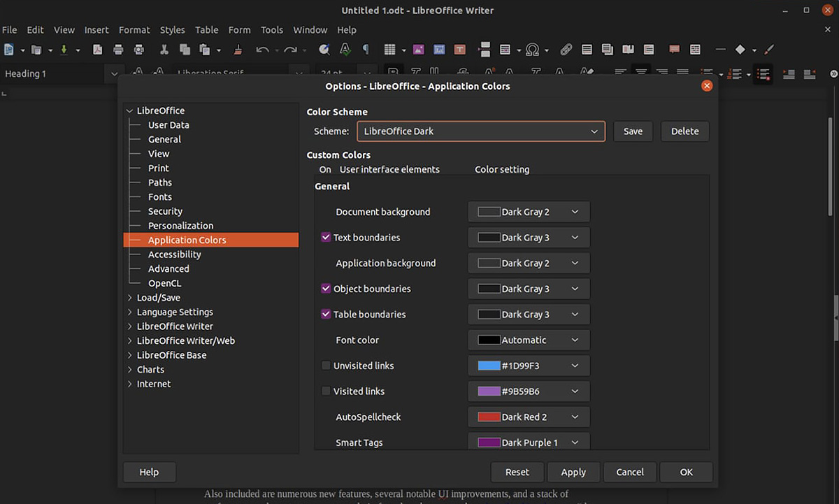Collapse the LibreOffice tree node
The image size is (839, 504).
click(130, 110)
